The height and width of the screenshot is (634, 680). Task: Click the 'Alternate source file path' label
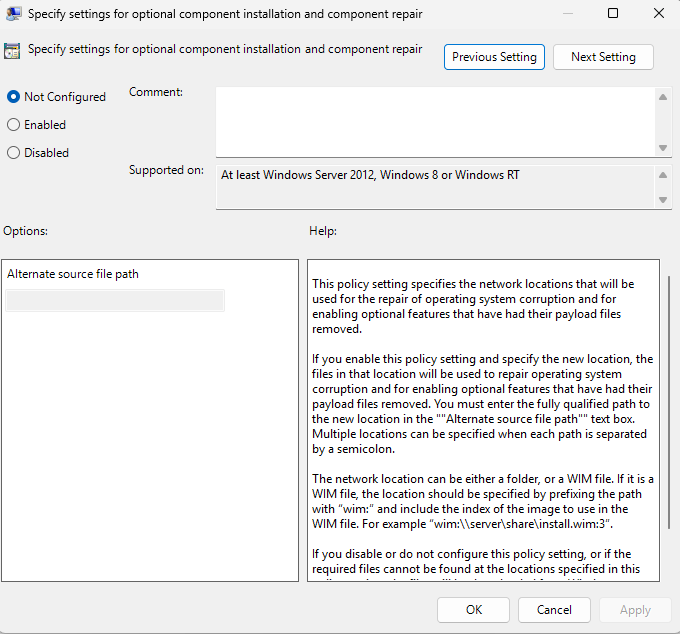72,274
